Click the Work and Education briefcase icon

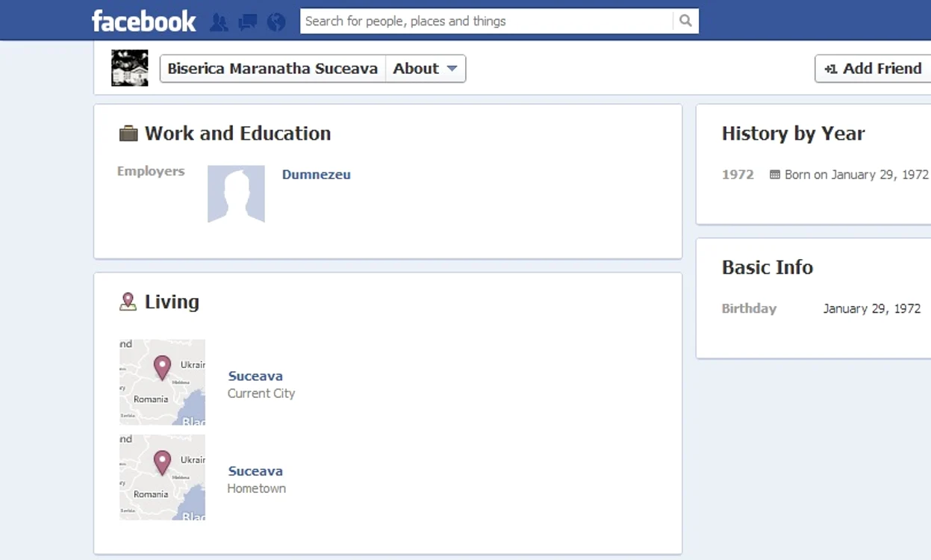coord(128,134)
